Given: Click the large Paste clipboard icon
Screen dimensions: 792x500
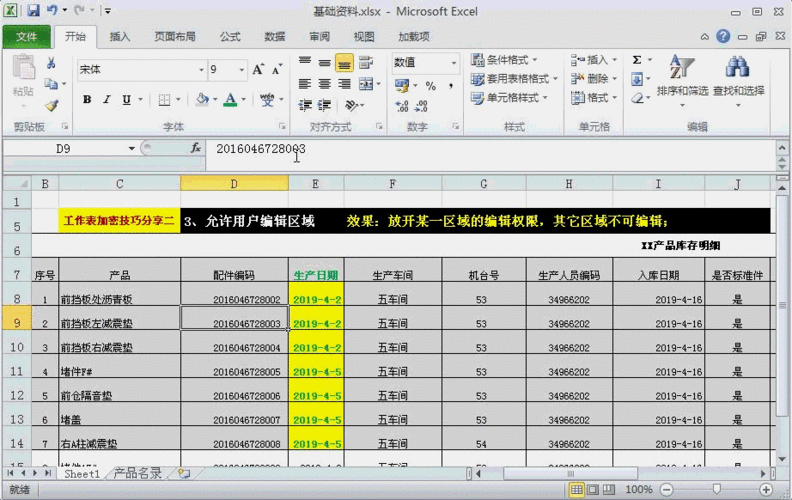Looking at the screenshot, I should 23,68.
